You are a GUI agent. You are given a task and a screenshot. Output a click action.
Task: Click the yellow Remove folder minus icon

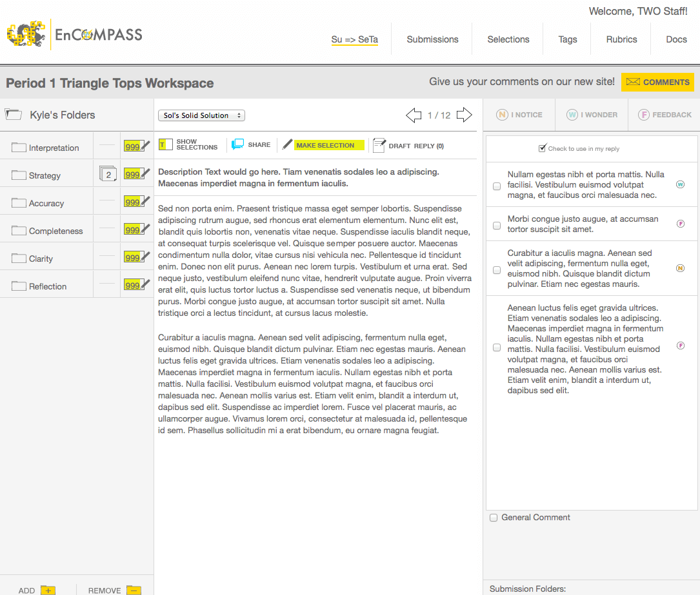(134, 590)
